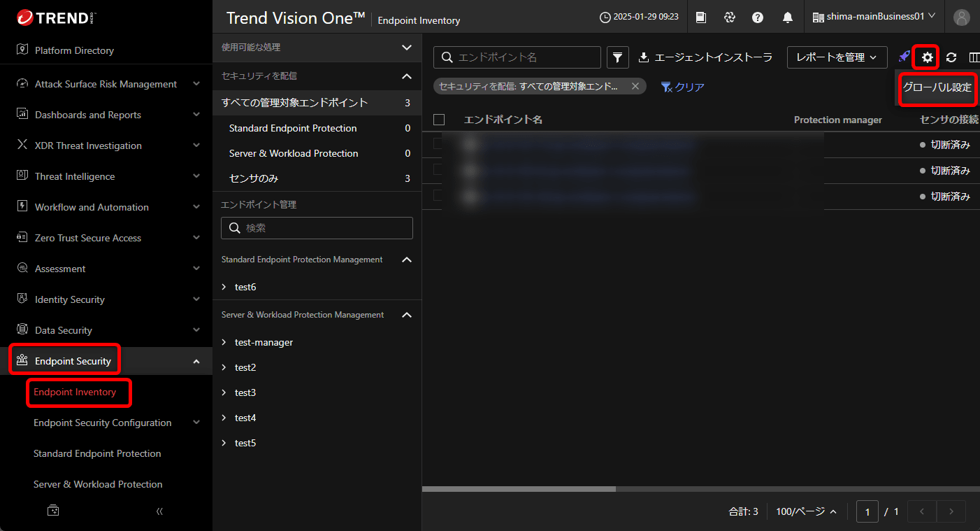Remove the セキュリティを配信 filter chip
This screenshot has height=531, width=980.
click(635, 86)
